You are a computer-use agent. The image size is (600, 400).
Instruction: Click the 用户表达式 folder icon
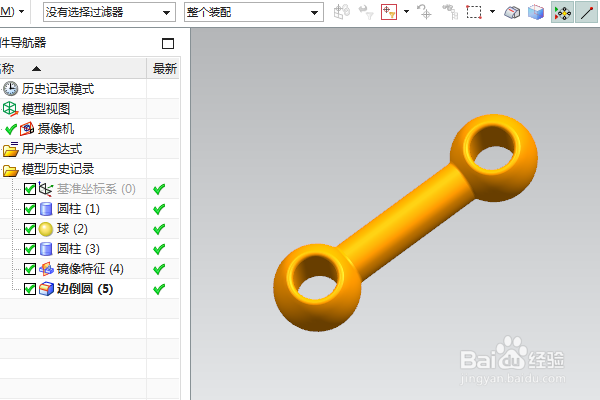tap(10, 149)
